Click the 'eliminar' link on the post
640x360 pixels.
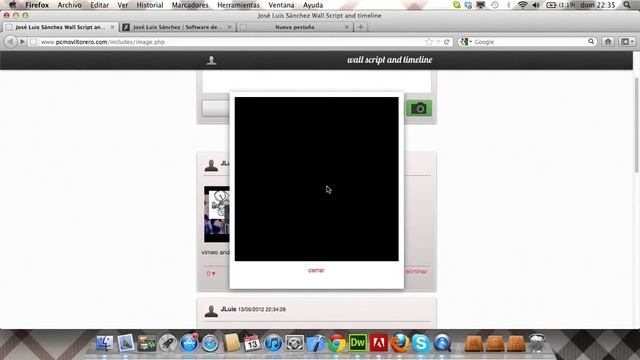pos(416,271)
